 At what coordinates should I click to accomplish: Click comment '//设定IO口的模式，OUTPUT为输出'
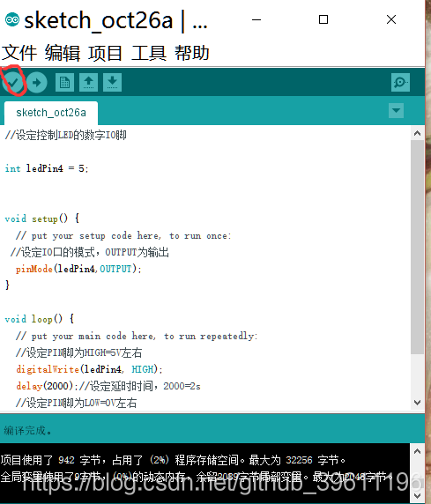[x=89, y=252]
